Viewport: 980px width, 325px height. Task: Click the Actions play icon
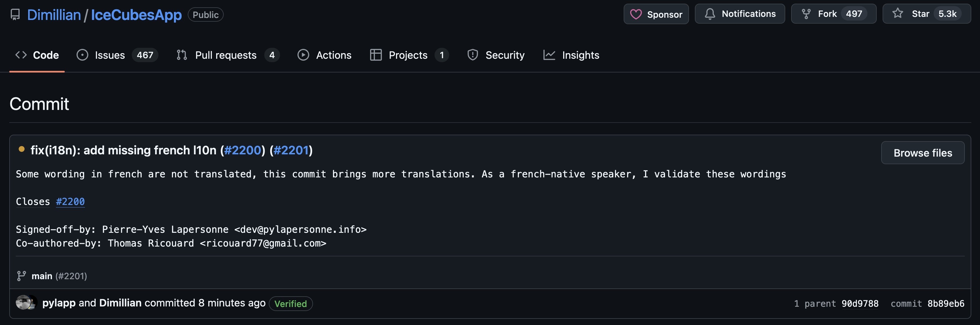(303, 55)
